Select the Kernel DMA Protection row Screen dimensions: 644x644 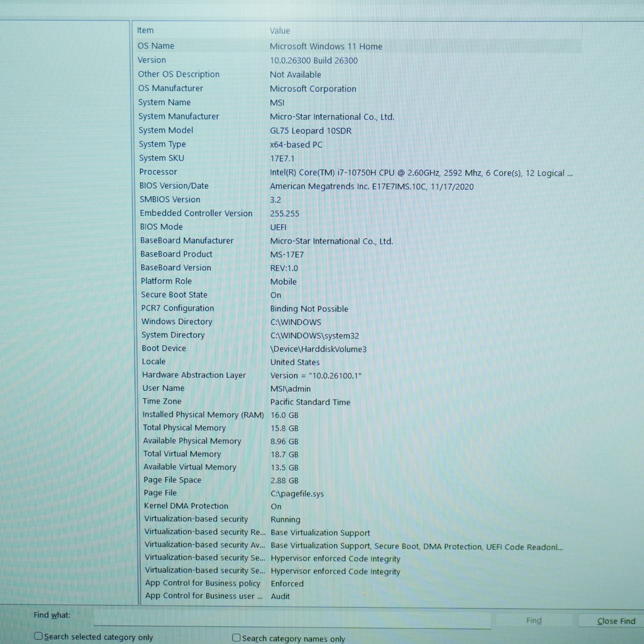(x=358, y=506)
